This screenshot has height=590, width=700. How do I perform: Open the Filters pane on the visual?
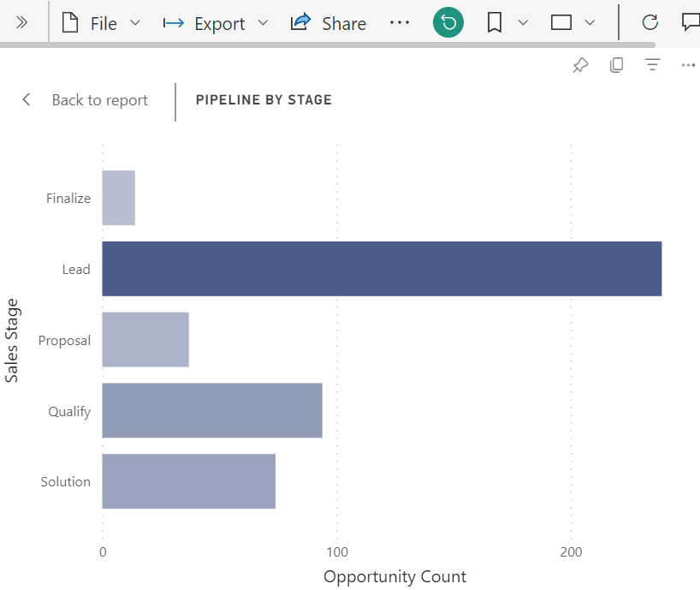(x=653, y=64)
